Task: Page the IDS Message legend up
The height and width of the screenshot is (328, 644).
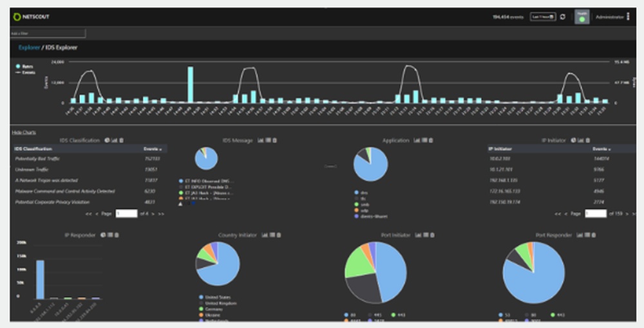Action: pyautogui.click(x=180, y=204)
